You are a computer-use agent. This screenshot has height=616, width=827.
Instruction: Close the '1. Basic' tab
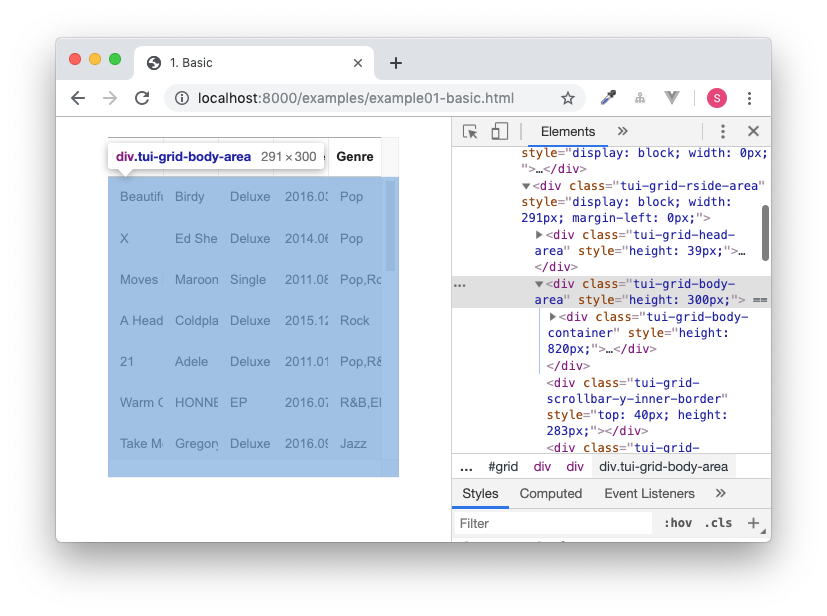tap(358, 63)
